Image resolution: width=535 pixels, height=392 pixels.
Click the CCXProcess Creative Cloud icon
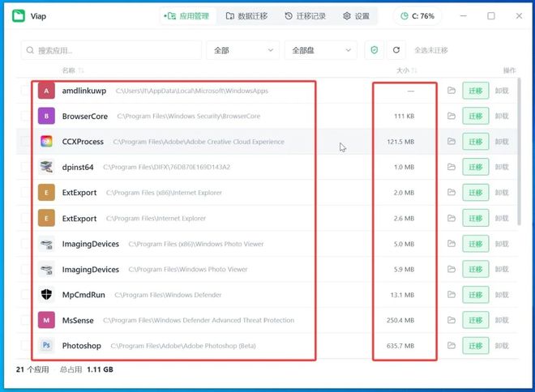coord(46,142)
